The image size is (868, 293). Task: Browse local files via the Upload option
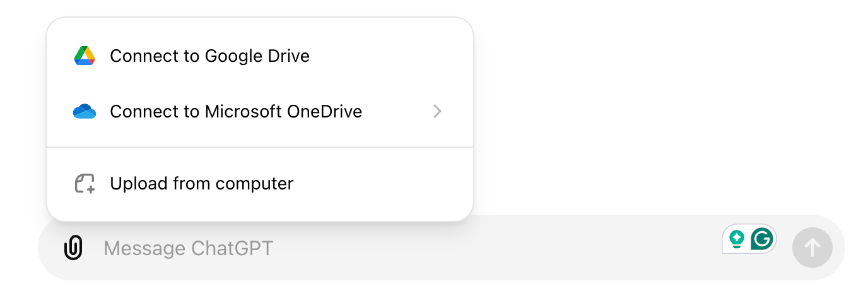pyautogui.click(x=201, y=184)
